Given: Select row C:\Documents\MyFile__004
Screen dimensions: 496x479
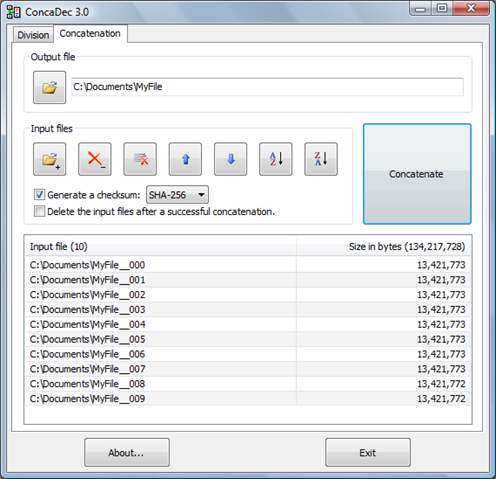Looking at the screenshot, I should [248, 324].
